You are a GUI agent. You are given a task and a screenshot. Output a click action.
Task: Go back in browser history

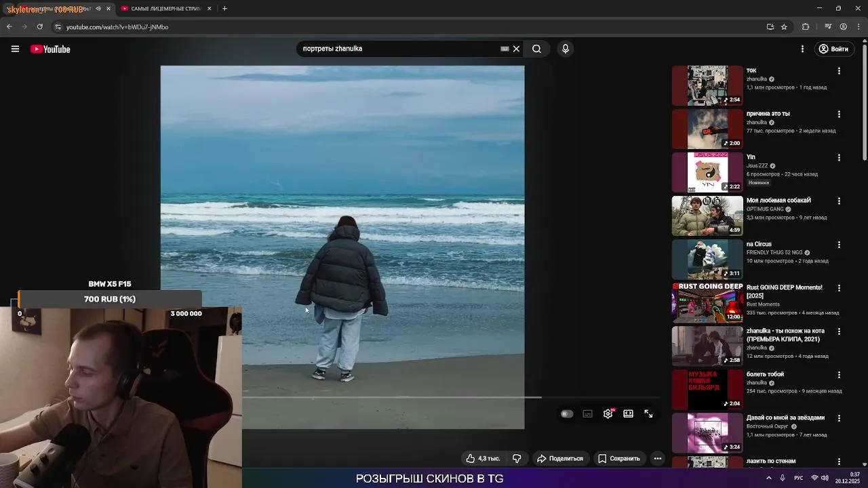click(x=9, y=27)
